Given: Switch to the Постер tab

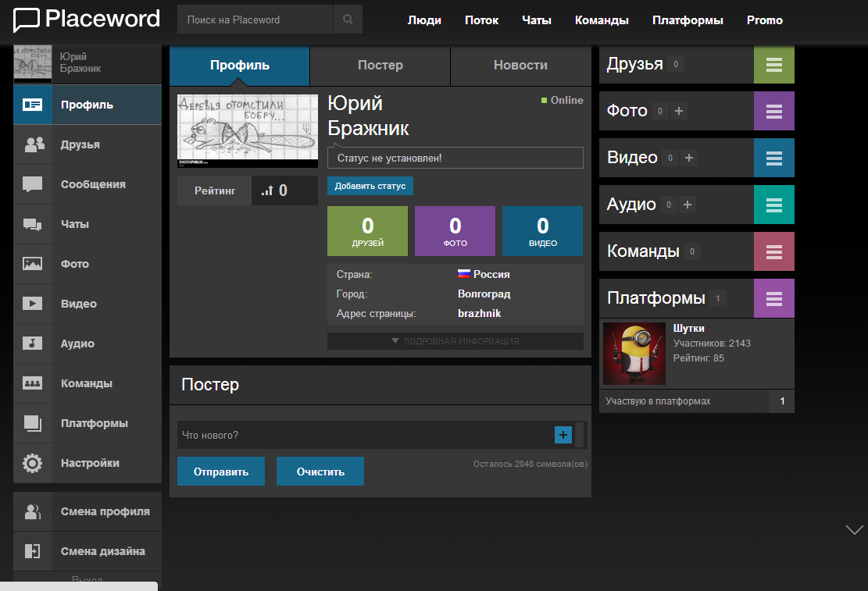Looking at the screenshot, I should click(x=380, y=66).
